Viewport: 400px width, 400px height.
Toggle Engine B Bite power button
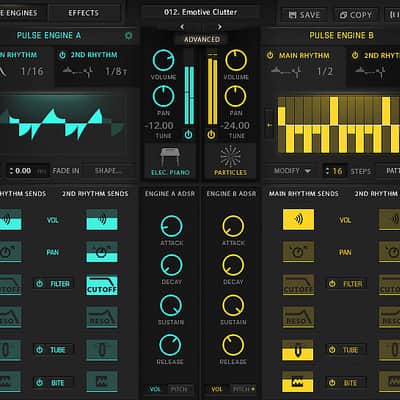[x=332, y=383]
